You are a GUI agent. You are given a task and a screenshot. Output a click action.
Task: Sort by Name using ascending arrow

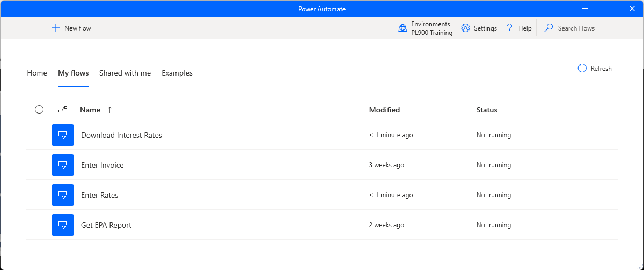tap(110, 110)
